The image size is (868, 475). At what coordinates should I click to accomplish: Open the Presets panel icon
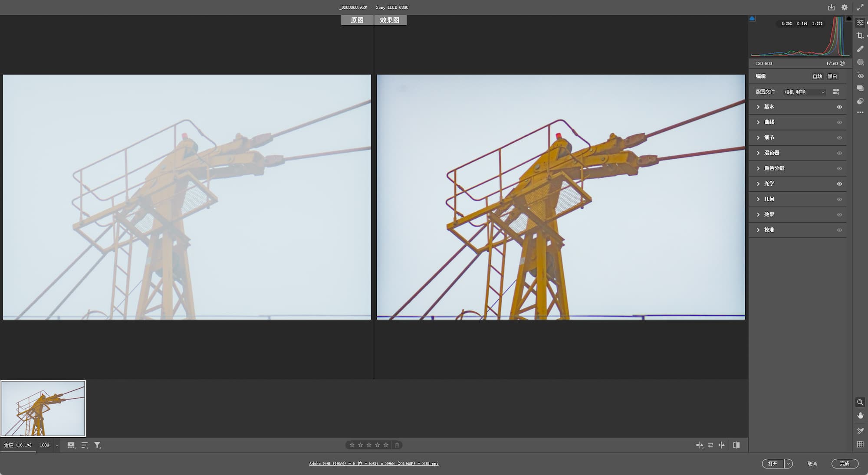click(x=860, y=101)
